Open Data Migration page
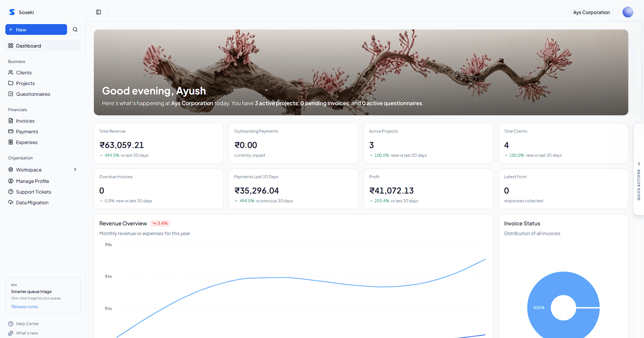 pyautogui.click(x=43, y=202)
